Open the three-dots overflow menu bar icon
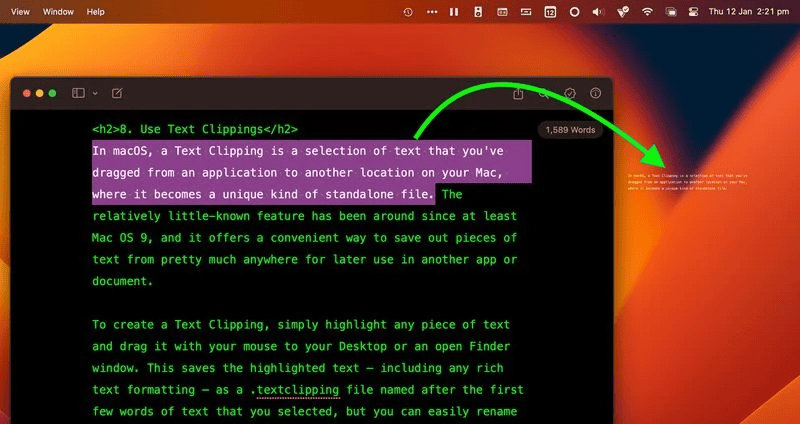The image size is (800, 424). tap(431, 12)
